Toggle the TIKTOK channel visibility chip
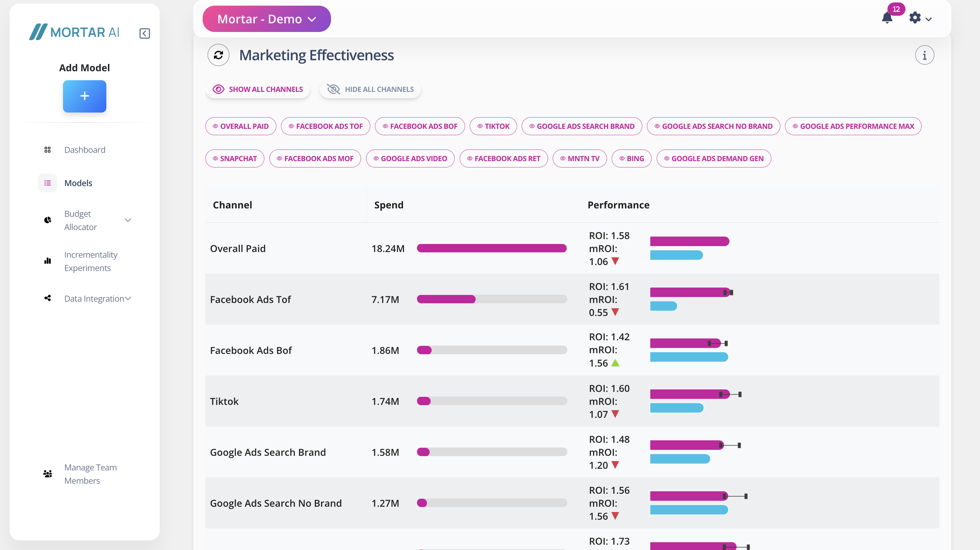This screenshot has width=980, height=550. (x=493, y=126)
